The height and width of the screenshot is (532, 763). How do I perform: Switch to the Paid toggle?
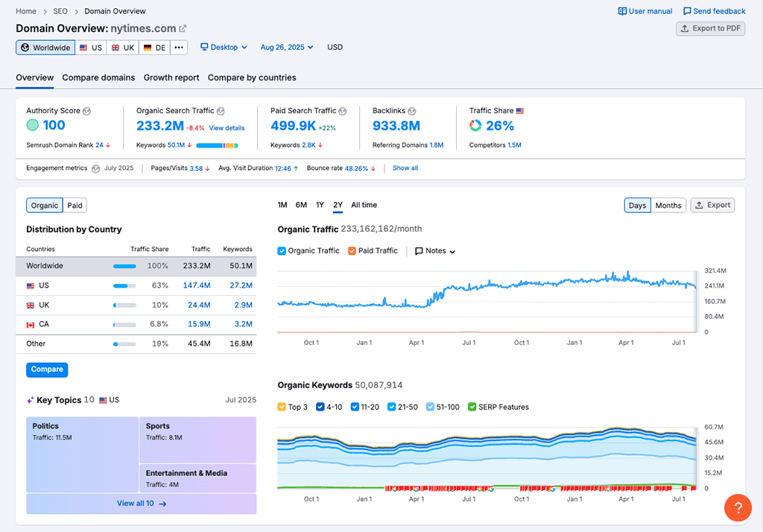click(x=75, y=206)
